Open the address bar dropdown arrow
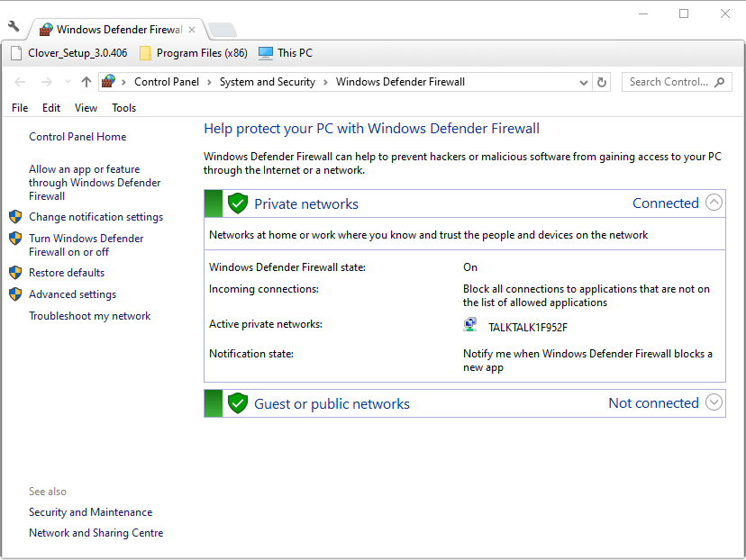Image resolution: width=746 pixels, height=560 pixels. [584, 82]
